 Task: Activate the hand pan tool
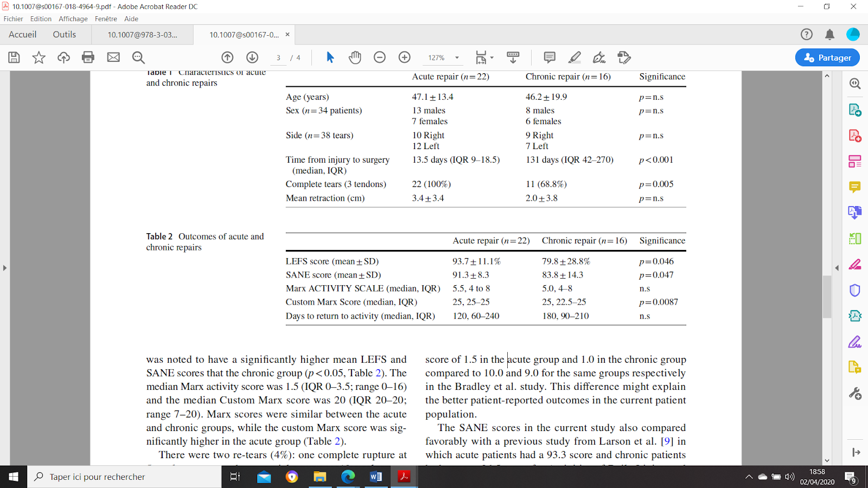[355, 57]
